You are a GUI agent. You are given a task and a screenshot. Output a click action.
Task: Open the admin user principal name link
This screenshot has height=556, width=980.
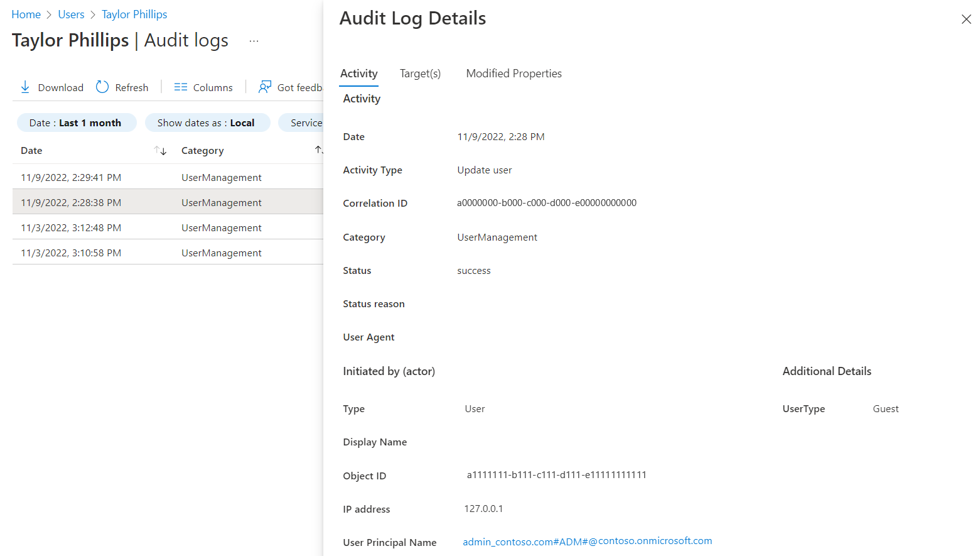587,541
